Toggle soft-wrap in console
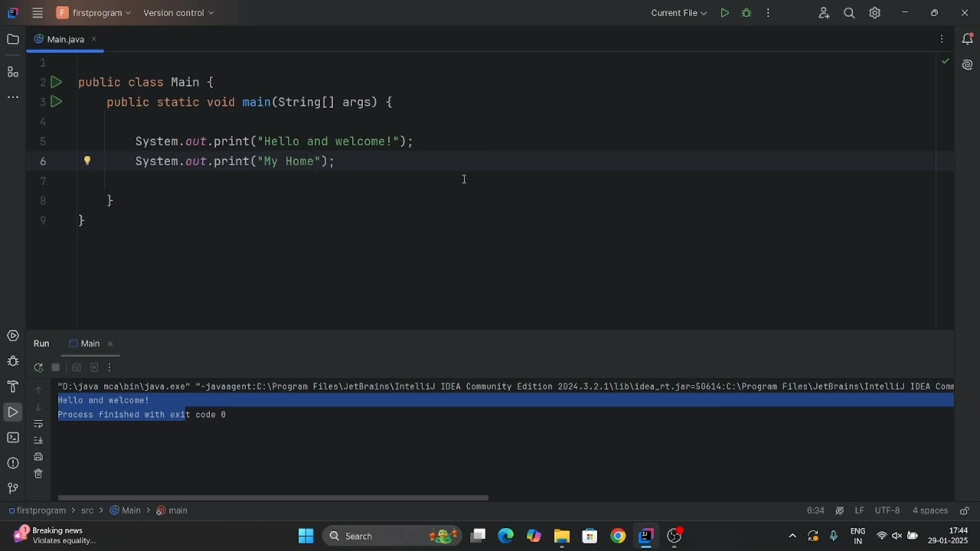Viewport: 980px width, 551px height. pos(38,424)
